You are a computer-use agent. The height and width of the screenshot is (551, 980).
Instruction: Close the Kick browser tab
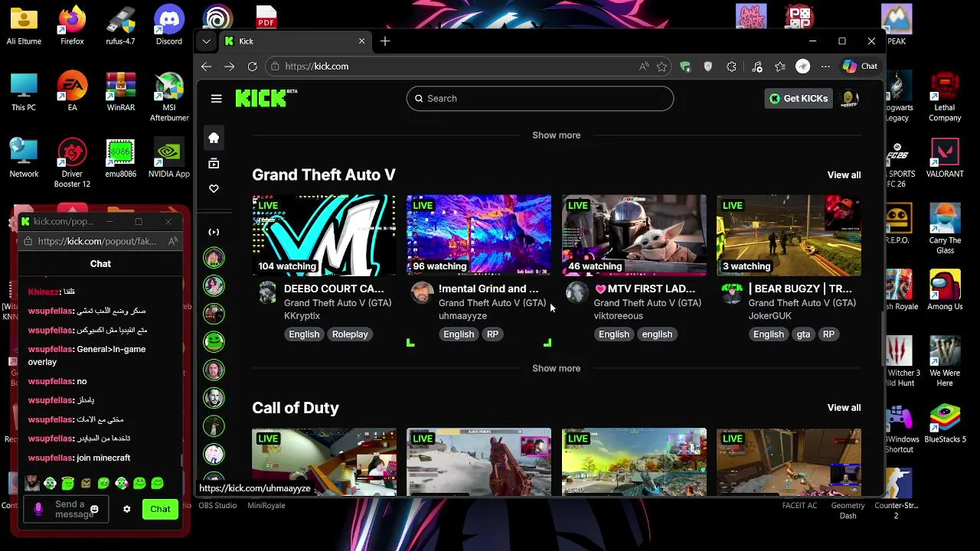pos(361,41)
